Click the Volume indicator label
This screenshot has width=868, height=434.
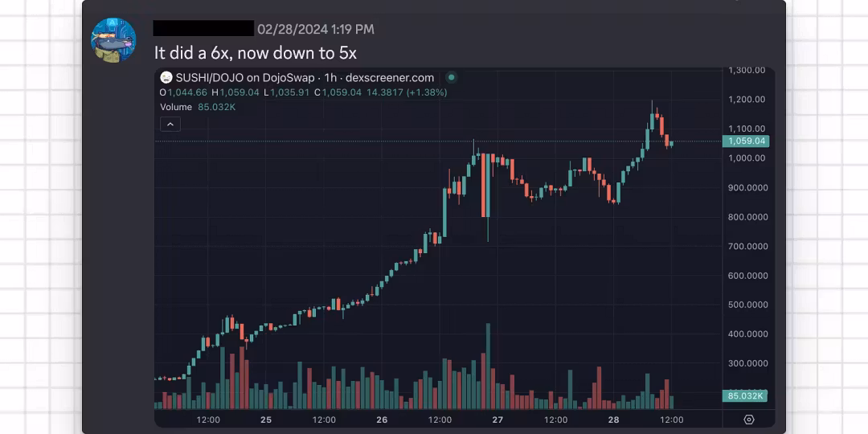click(x=176, y=107)
